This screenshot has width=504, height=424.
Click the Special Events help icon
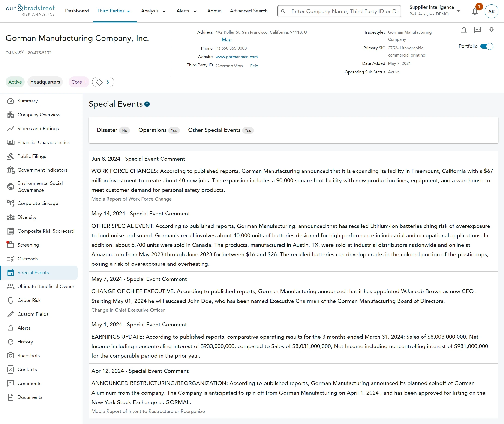pyautogui.click(x=147, y=104)
